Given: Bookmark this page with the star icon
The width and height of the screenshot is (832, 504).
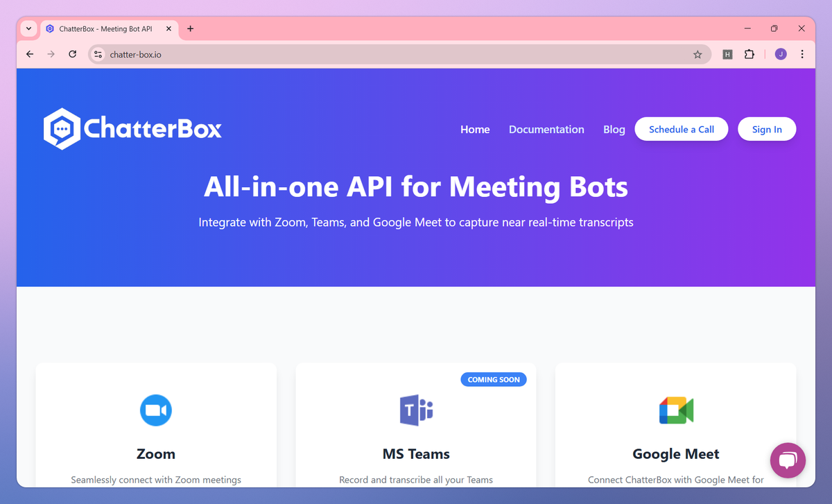Looking at the screenshot, I should (x=697, y=54).
